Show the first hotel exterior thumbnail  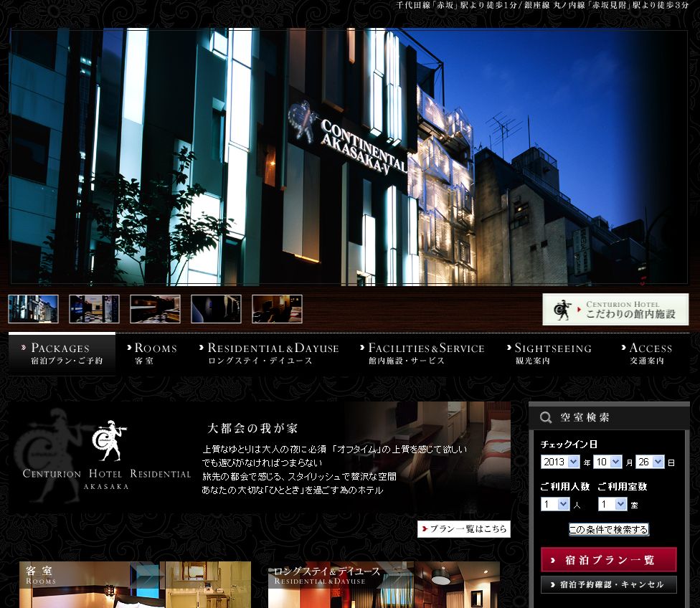pos(34,309)
